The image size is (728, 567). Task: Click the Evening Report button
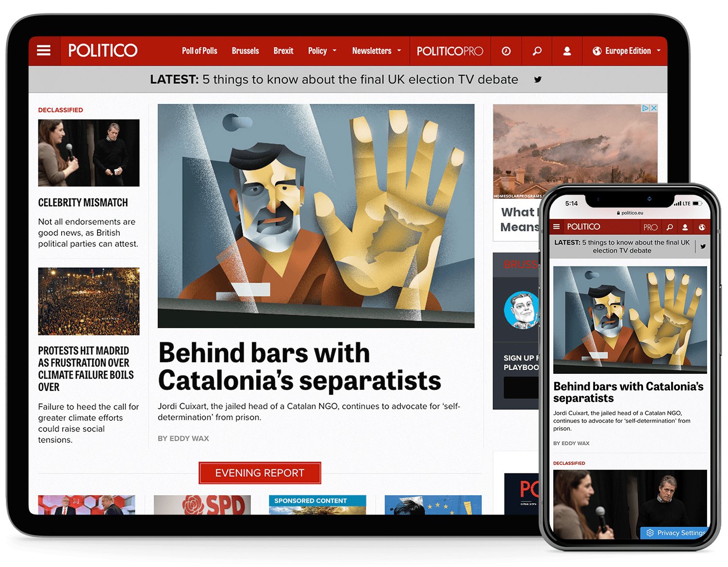pos(260,473)
